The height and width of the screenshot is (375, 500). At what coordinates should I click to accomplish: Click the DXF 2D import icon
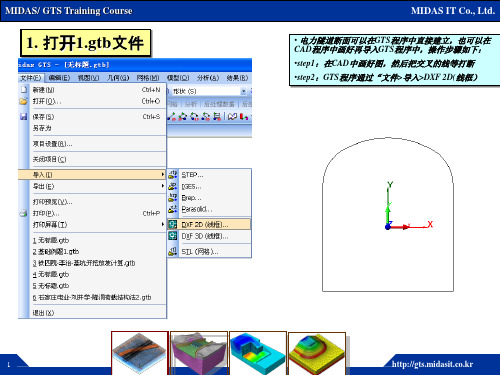(x=173, y=224)
